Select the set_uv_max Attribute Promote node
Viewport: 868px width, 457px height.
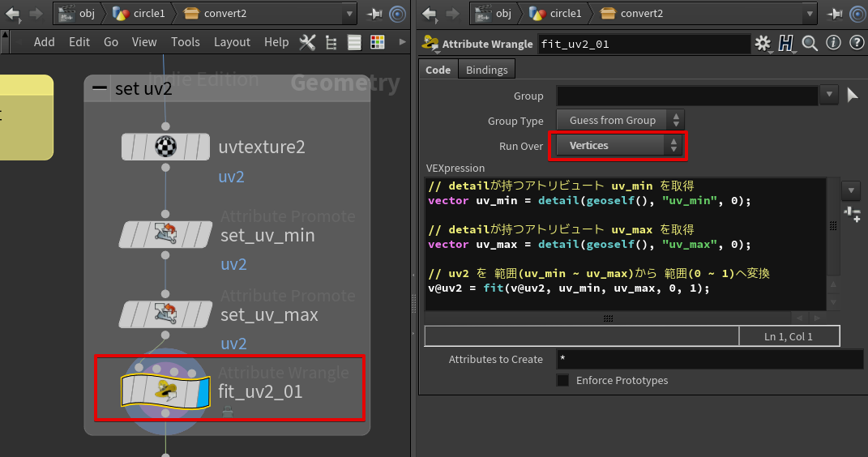point(165,314)
